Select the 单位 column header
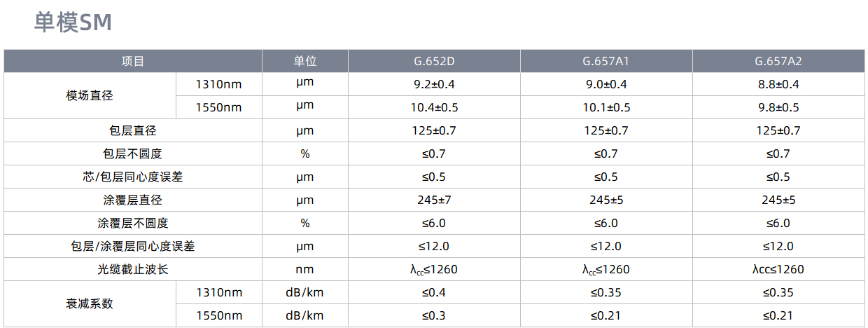 click(305, 61)
